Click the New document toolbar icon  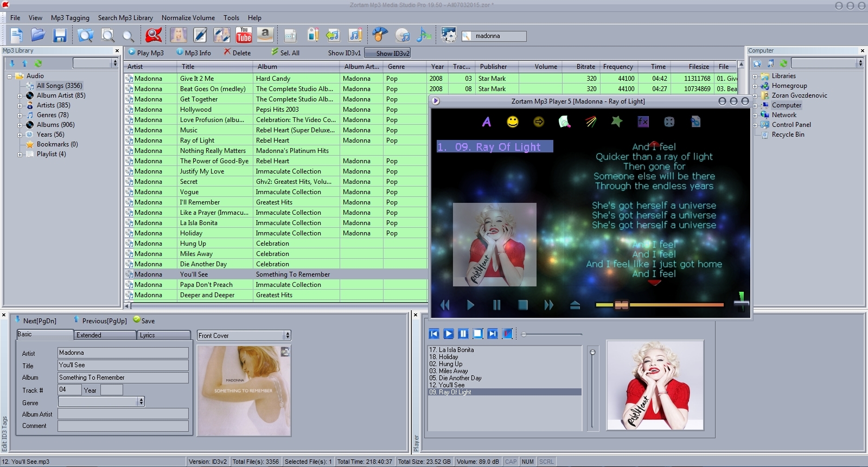[x=17, y=36]
